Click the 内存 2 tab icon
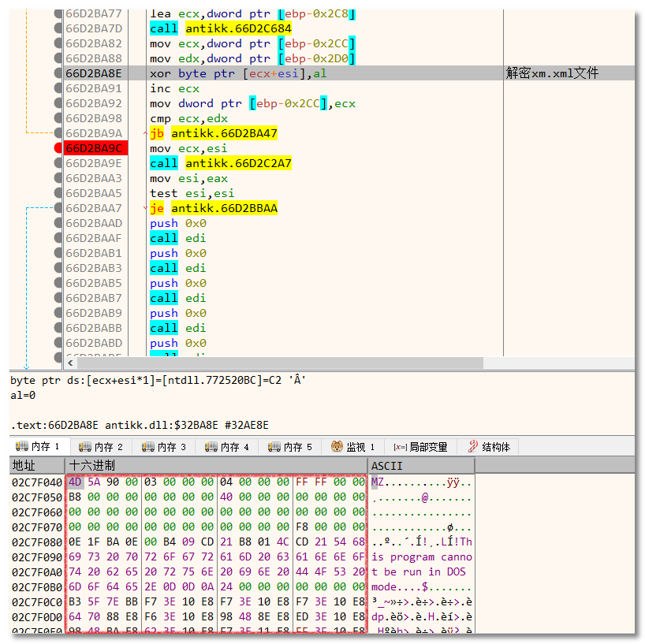 click(x=84, y=447)
